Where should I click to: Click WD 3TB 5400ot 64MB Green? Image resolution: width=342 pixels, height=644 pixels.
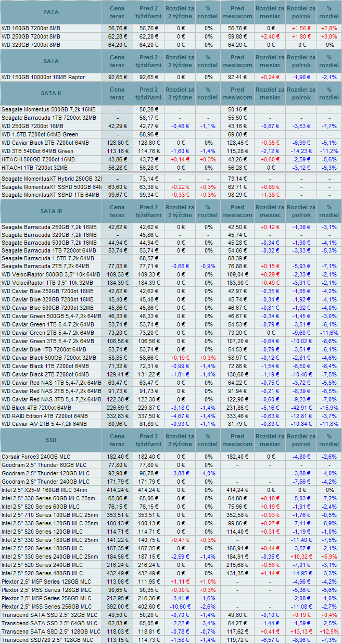point(37,151)
